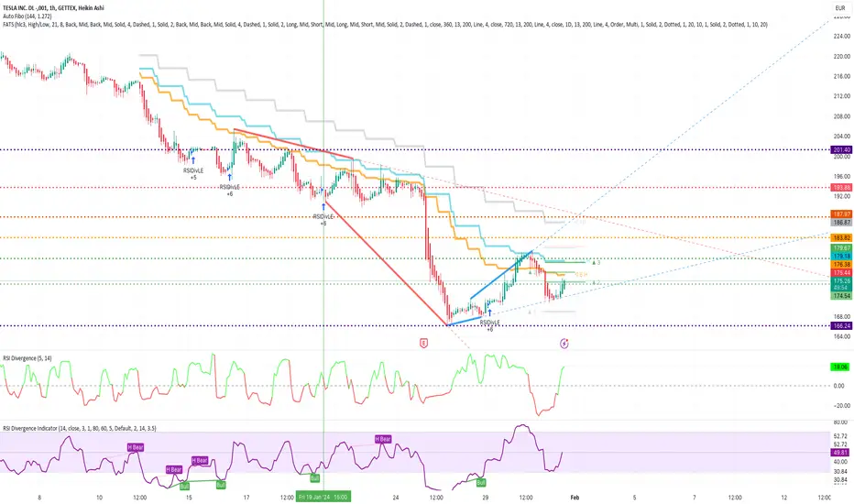
Task: Click the H Bear label nearest the 24 date
Action: coord(383,439)
